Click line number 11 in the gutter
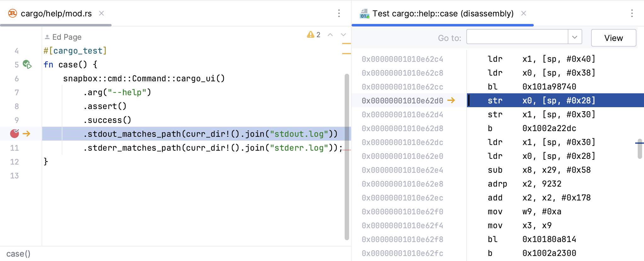This screenshot has width=644, height=261. point(14,148)
